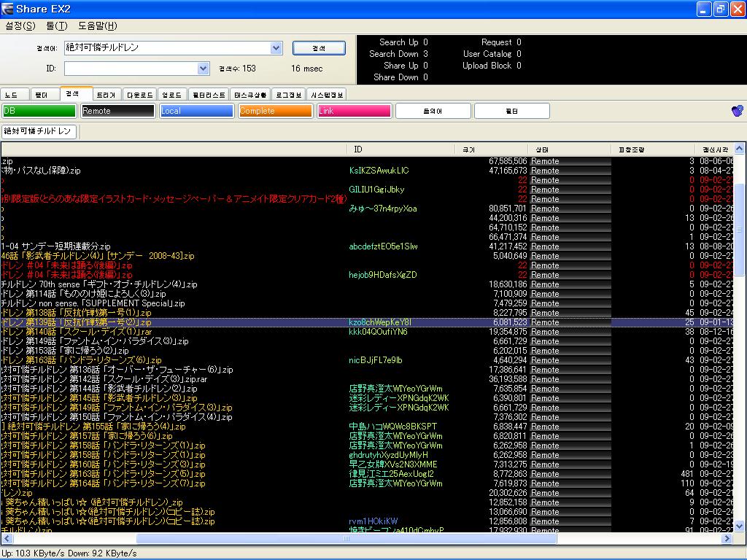This screenshot has height=560, width=747.
Task: Open the 업로드 tab
Action: click(172, 95)
